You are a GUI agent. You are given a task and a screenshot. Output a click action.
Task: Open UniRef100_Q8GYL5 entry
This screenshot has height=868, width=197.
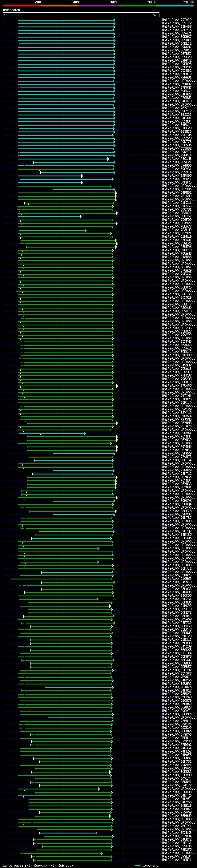pos(177,30)
